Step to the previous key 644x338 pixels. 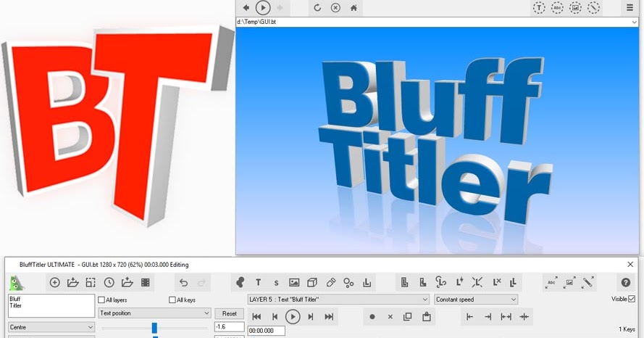[275, 317]
